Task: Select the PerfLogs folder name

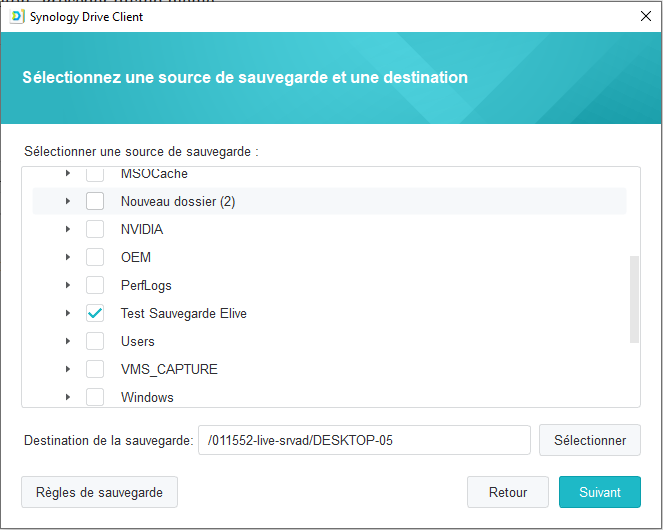Action: tap(146, 286)
